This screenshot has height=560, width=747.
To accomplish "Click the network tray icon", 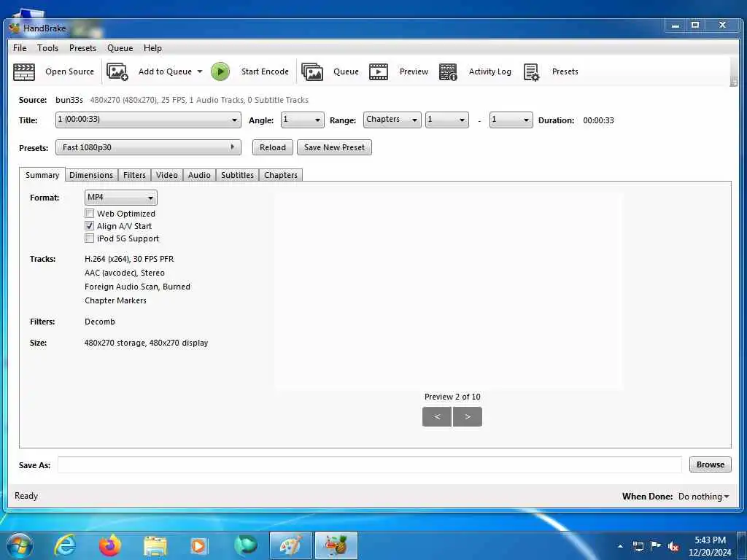I will coord(638,546).
